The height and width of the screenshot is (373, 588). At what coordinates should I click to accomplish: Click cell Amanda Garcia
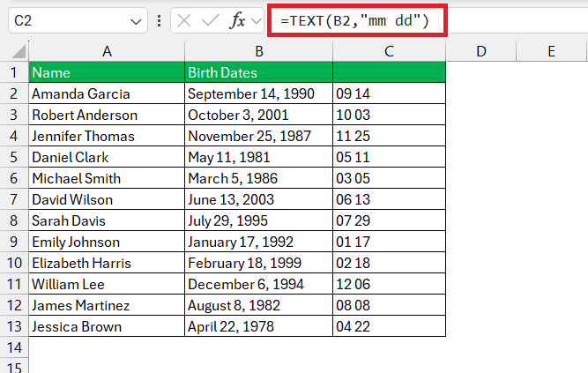(x=107, y=93)
